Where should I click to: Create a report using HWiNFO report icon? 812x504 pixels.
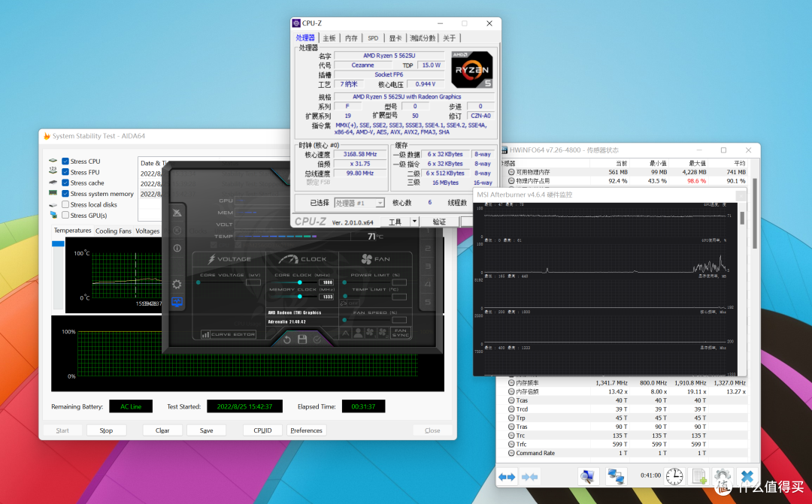point(698,476)
